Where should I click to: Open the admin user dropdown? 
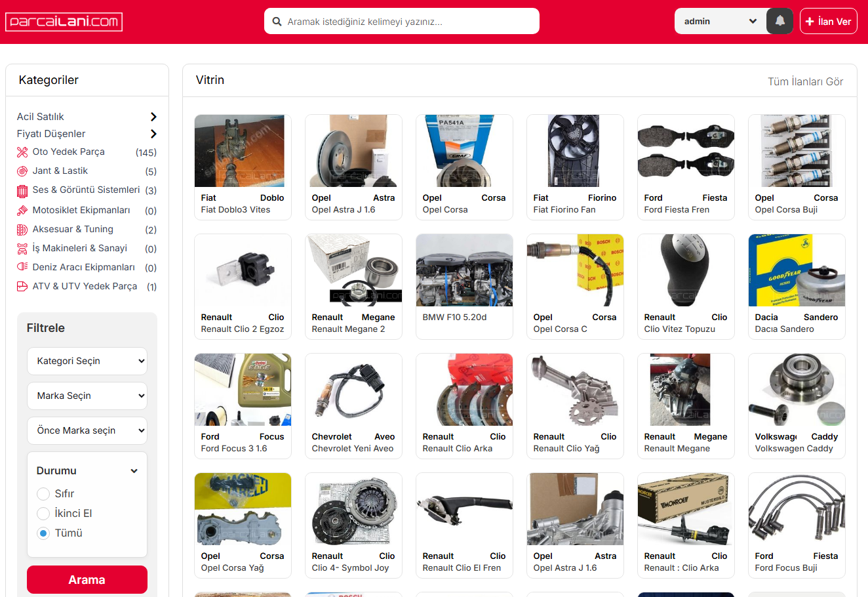point(720,21)
